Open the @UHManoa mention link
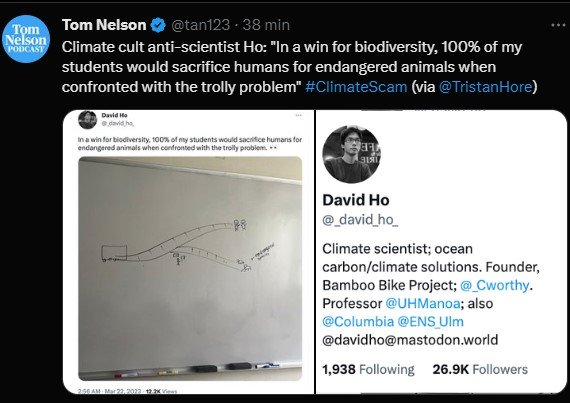This screenshot has height=403, width=570. coord(422,303)
